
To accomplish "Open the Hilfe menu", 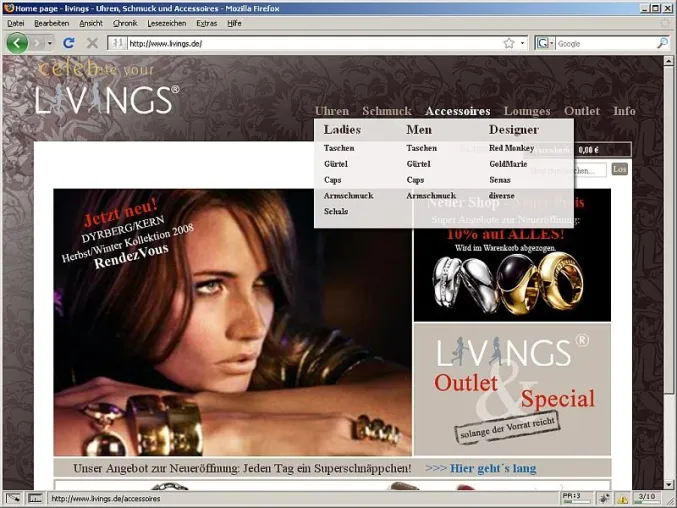I will 234,23.
